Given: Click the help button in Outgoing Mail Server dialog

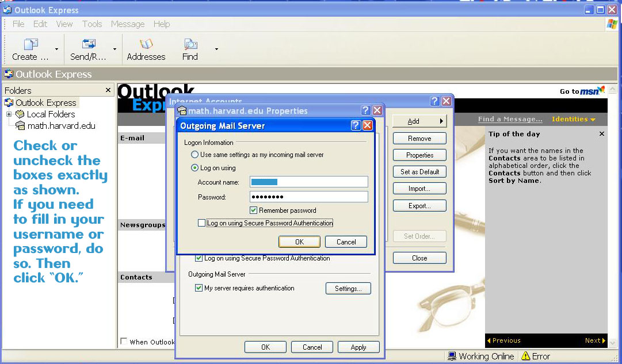Looking at the screenshot, I should pyautogui.click(x=356, y=125).
